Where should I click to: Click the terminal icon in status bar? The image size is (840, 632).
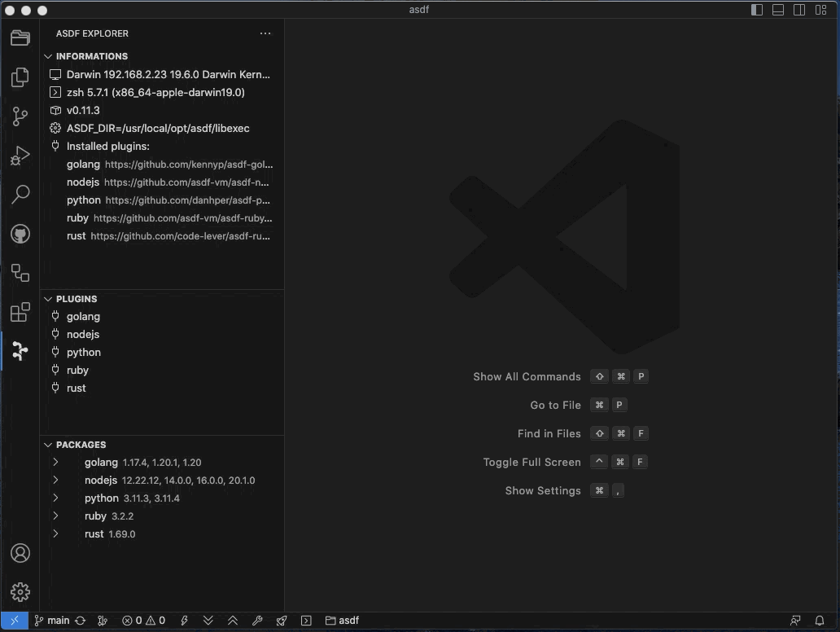tap(306, 621)
